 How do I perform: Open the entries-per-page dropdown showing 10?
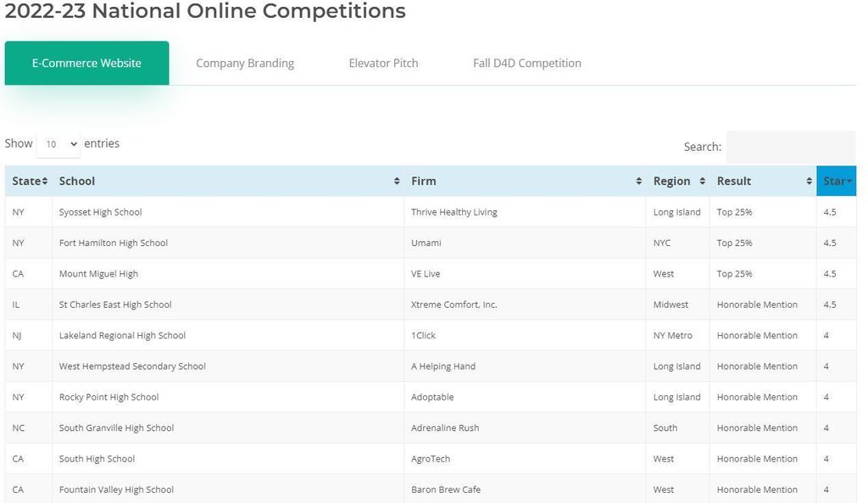58,144
